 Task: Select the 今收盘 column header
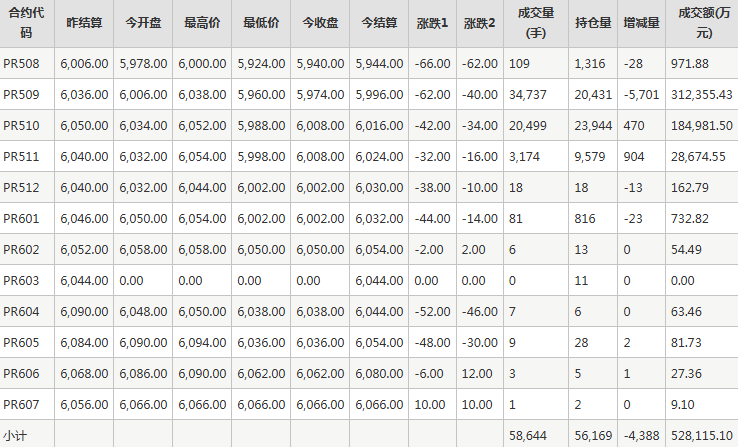(320, 23)
